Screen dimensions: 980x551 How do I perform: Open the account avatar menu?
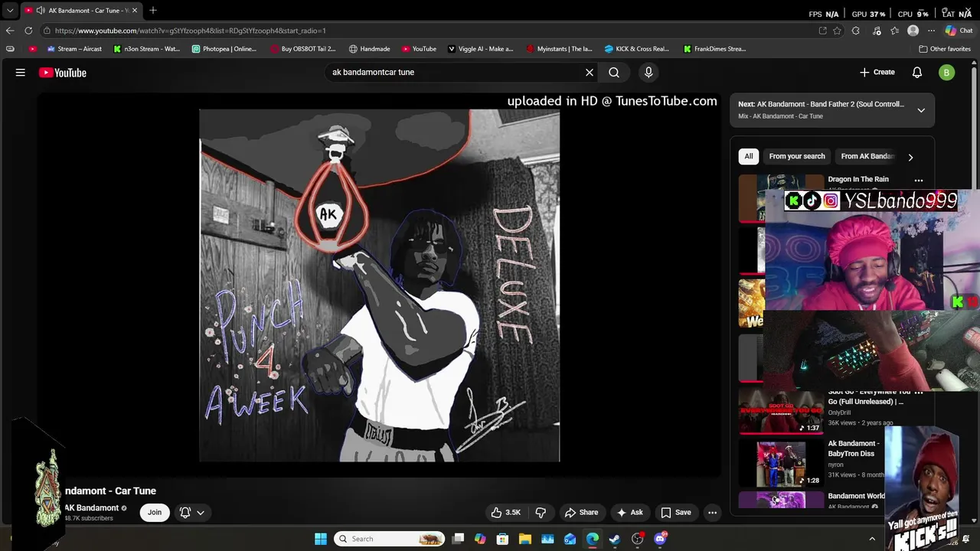[x=947, y=73]
